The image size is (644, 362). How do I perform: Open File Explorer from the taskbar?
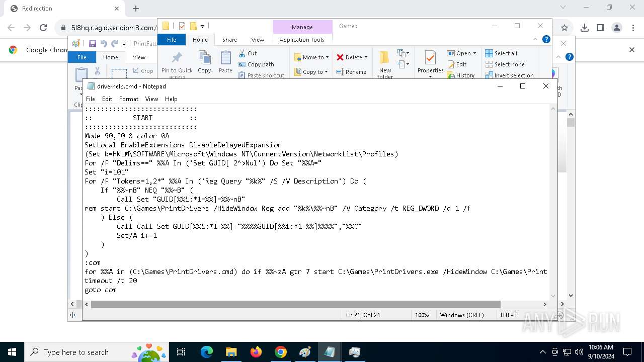[x=231, y=352]
